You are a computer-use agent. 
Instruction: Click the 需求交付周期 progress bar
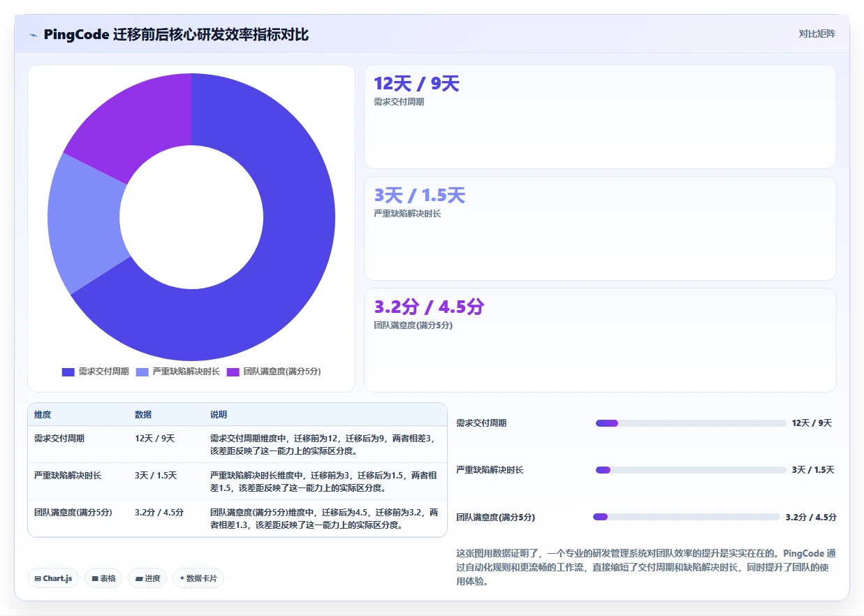[x=691, y=423]
